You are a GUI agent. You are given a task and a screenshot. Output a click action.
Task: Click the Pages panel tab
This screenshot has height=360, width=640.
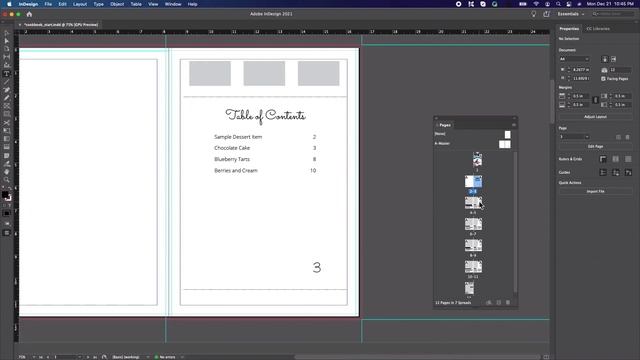click(444, 125)
